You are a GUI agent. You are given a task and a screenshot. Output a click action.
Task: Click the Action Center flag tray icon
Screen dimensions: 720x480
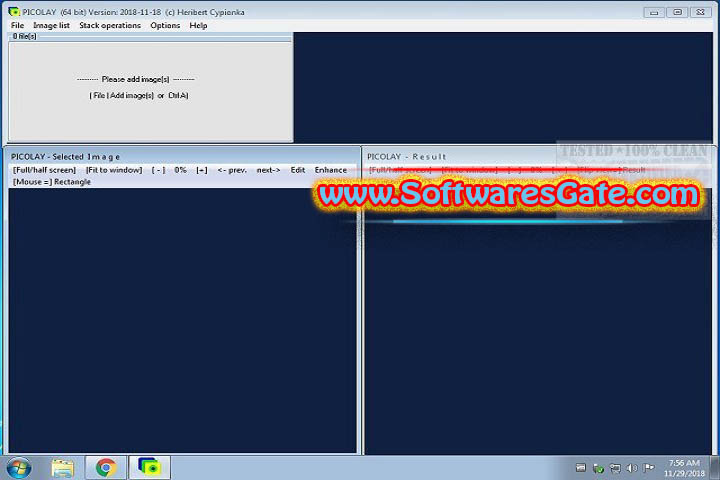click(x=649, y=468)
